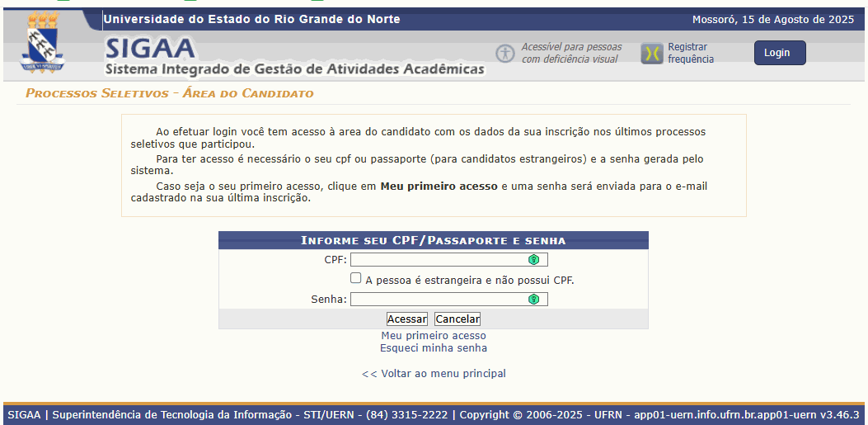
Task: Click the visual accessibility icon
Action: 504,53
